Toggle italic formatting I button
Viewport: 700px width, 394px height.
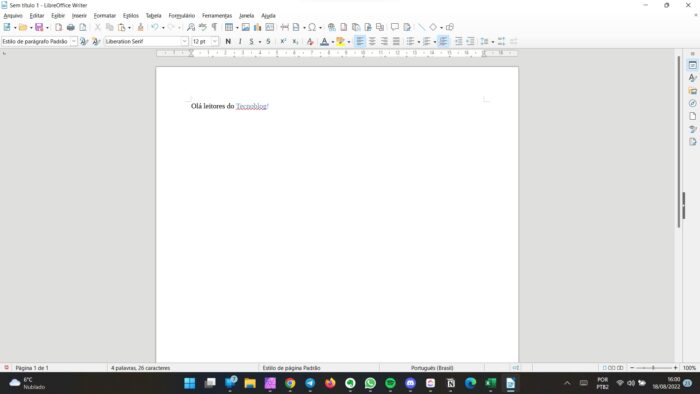(x=240, y=41)
